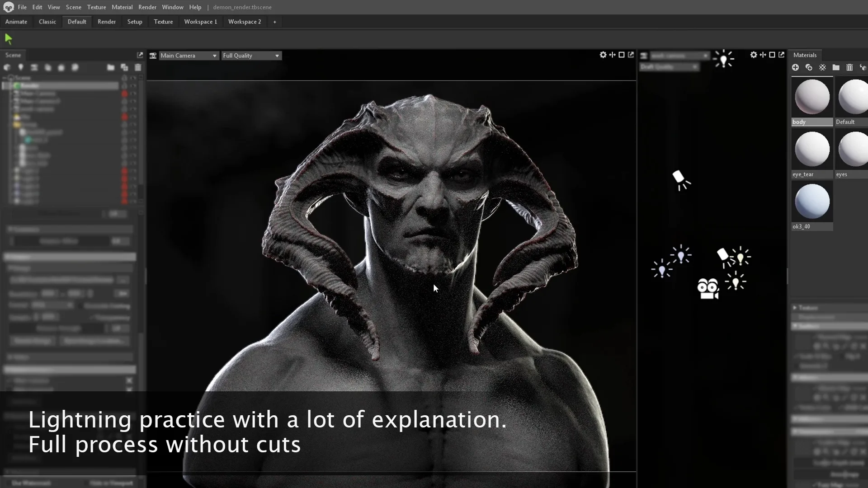
Task: Open the Render menu in menu bar
Action: coord(147,7)
